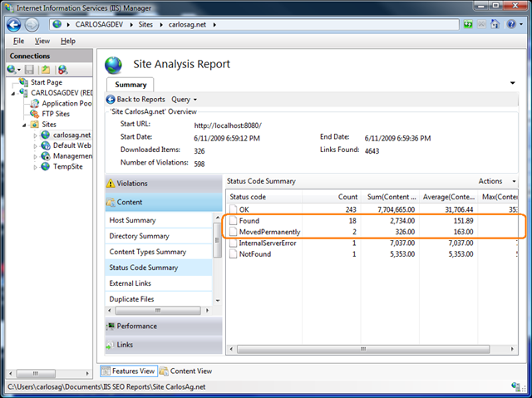Select the InternalServerError row

coord(372,243)
